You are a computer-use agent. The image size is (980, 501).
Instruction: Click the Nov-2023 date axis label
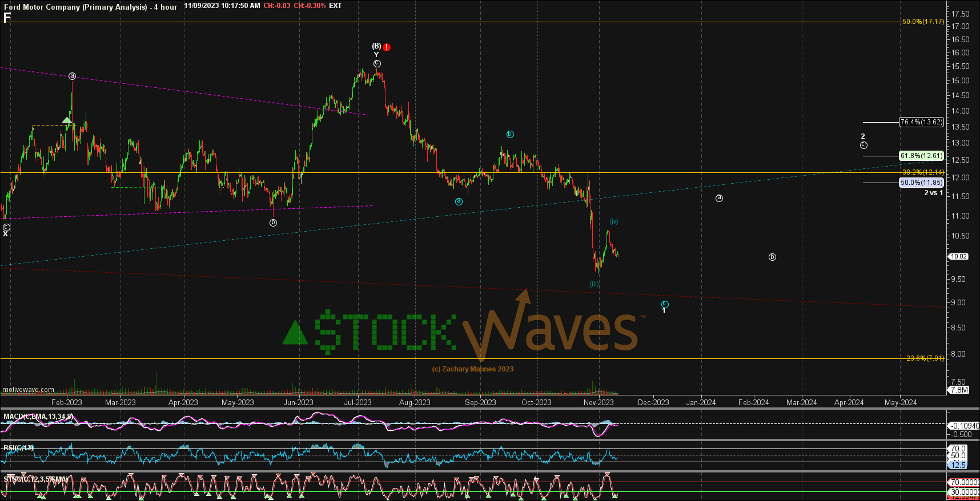pyautogui.click(x=599, y=402)
